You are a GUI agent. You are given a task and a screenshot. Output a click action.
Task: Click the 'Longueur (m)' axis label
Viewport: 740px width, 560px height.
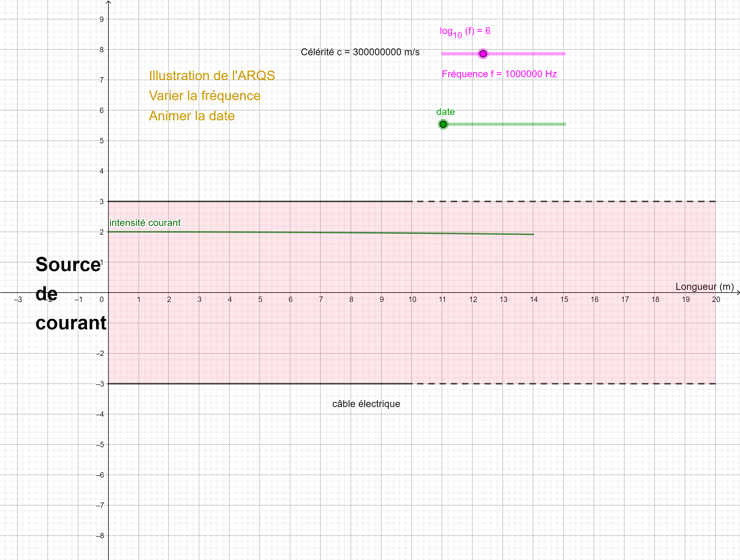[x=704, y=287]
